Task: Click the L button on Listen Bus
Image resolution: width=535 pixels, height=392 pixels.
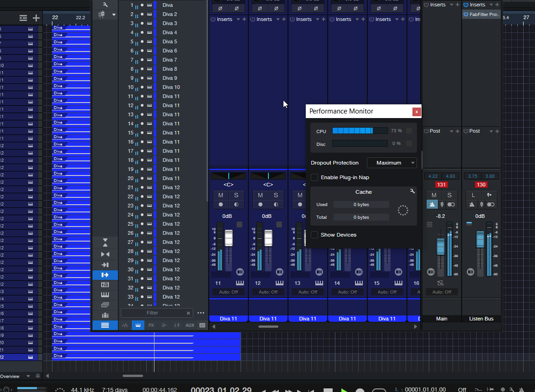Action: click(473, 195)
